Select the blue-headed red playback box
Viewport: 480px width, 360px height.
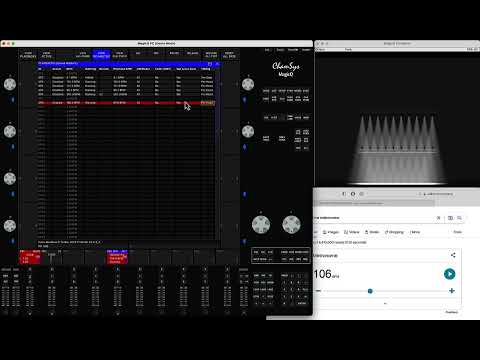[117, 257]
